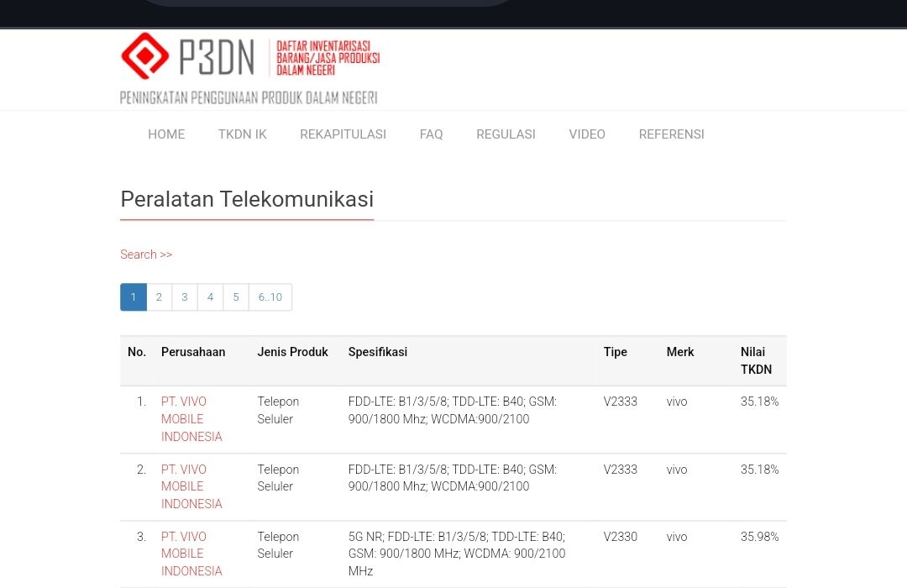Jump to pages 6..10
Viewport: 907px width, 588px height.
click(x=270, y=297)
